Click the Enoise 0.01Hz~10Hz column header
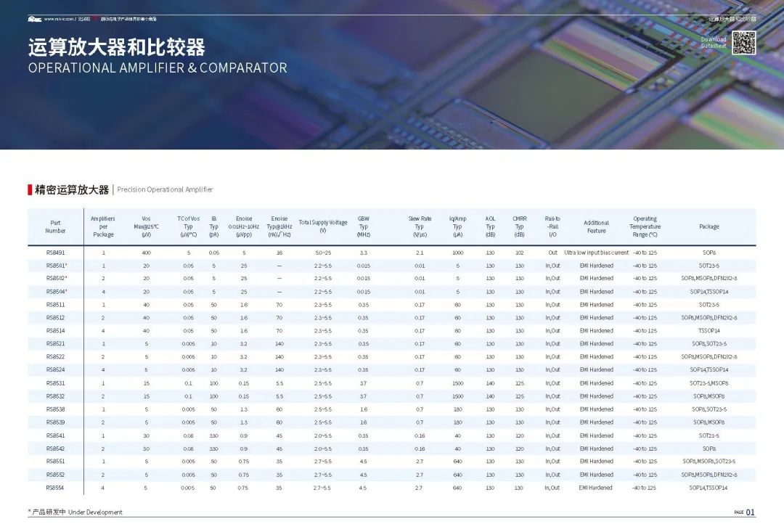 tap(243, 226)
